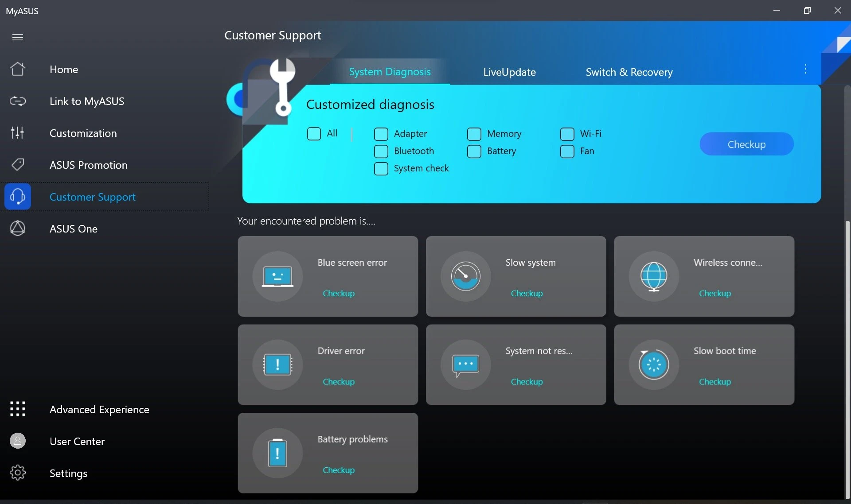Click the Customer Support headset icon
851x504 pixels.
point(18,197)
